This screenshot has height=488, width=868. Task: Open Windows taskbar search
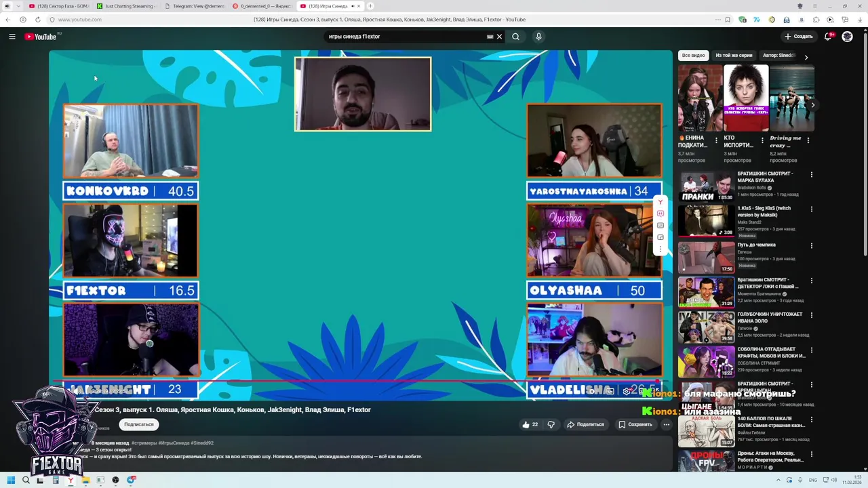pyautogui.click(x=26, y=480)
